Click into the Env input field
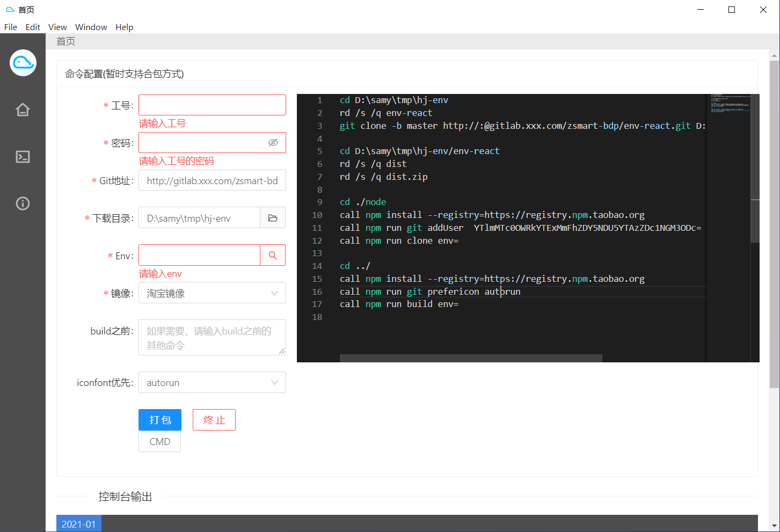 (199, 256)
